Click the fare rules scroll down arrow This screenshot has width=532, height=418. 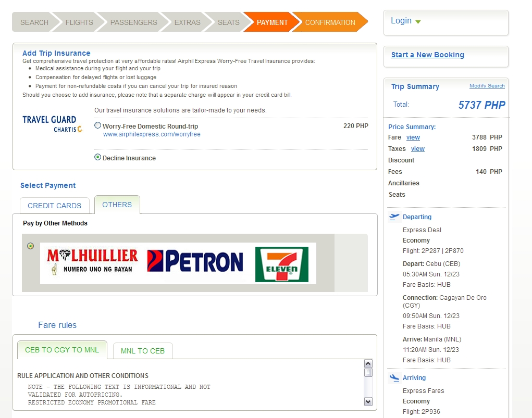coord(368,402)
